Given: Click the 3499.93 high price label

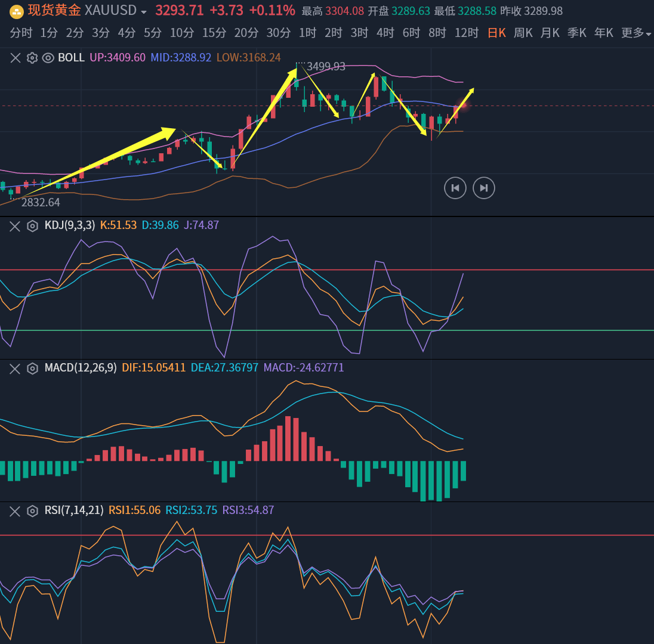Looking at the screenshot, I should (326, 67).
